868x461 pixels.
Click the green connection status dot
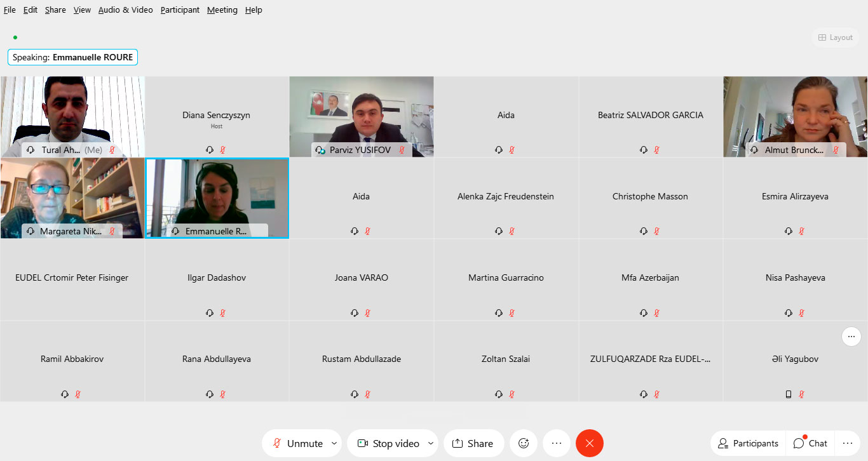click(x=15, y=37)
